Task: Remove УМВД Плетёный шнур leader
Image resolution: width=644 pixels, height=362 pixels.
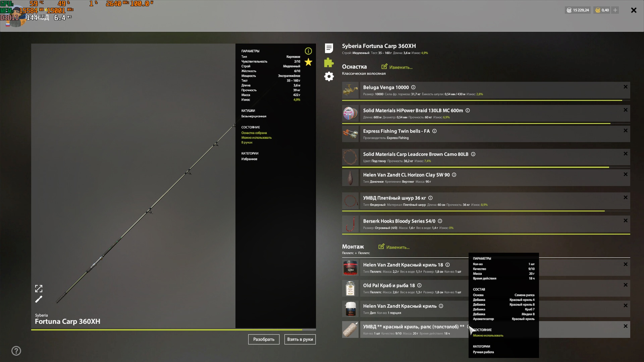Action: (626, 197)
